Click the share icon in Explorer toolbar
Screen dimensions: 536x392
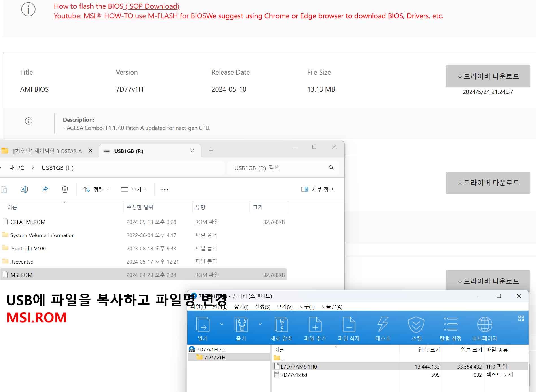(45, 189)
